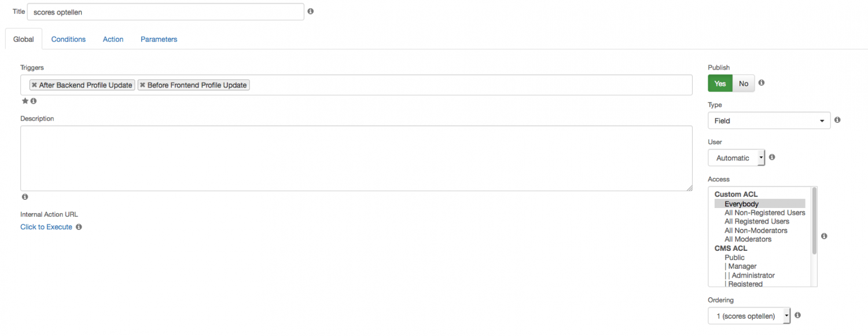The height and width of the screenshot is (336, 868).
Task: Select All Registered Users in Access list
Action: (757, 221)
